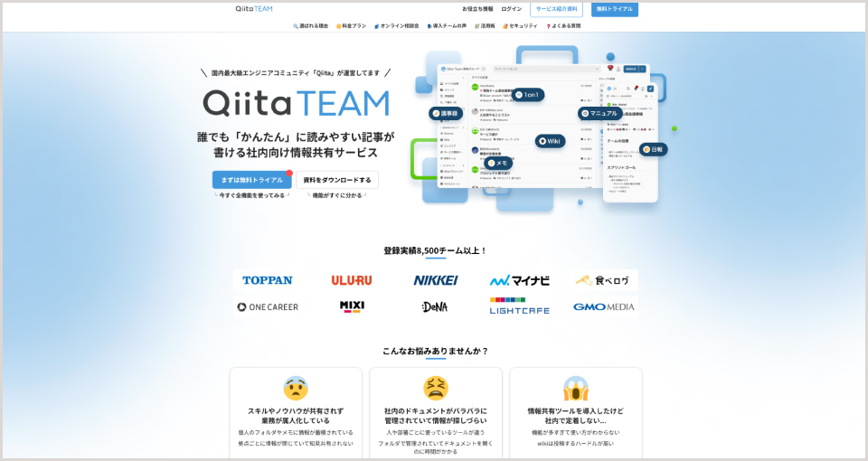Click the 1on1 pill on hero image
868x461 pixels.
pos(527,95)
